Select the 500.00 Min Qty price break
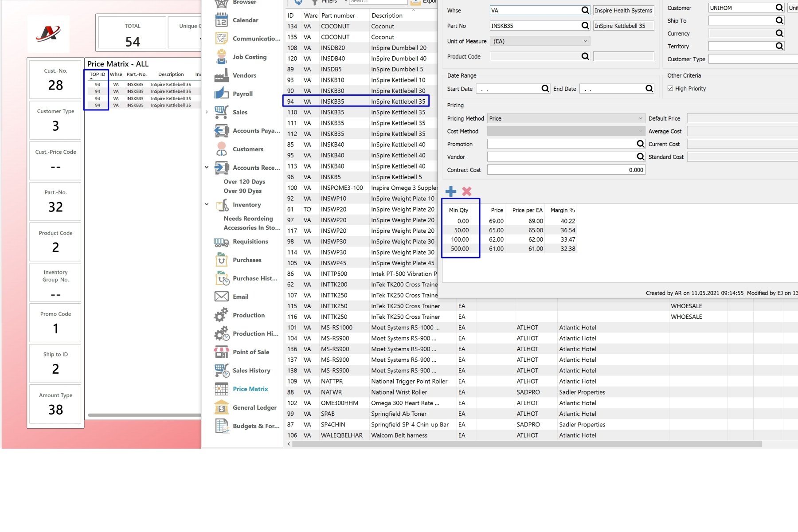 click(460, 249)
